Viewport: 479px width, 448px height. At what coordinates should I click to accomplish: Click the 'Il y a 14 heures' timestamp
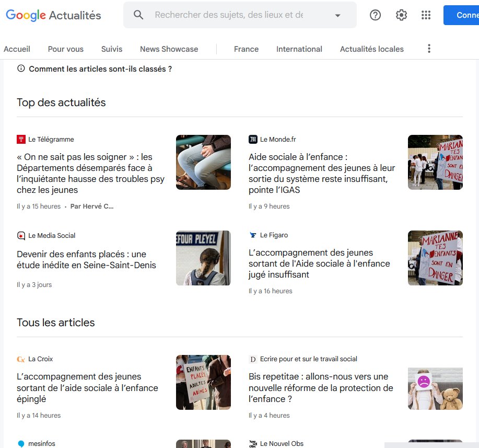[x=39, y=416]
